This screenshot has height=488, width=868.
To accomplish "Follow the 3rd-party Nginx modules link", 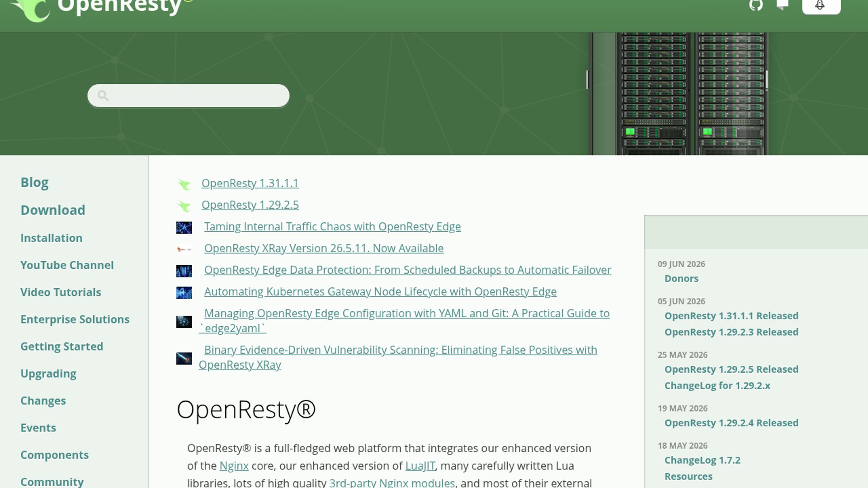I will (392, 483).
